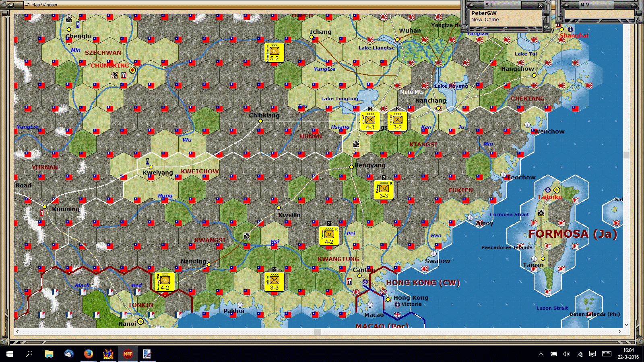Image resolution: width=644 pixels, height=362 pixels.
Task: Click the Hangchow city dot
Action: click(x=534, y=75)
